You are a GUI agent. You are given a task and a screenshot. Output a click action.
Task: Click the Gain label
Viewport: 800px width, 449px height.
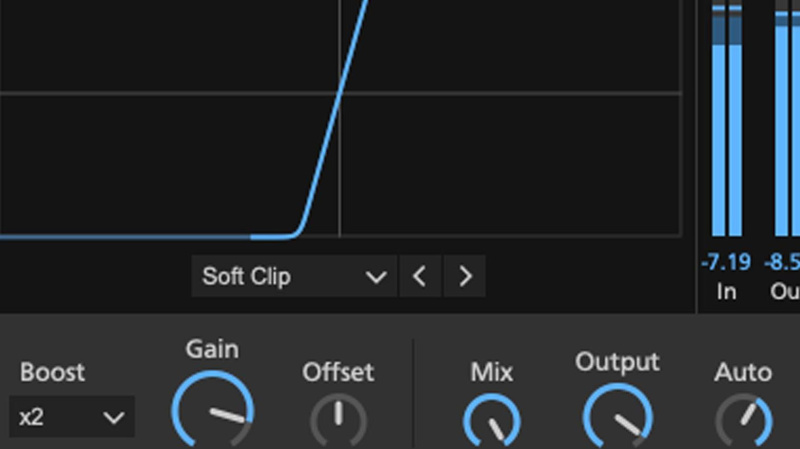coord(212,350)
